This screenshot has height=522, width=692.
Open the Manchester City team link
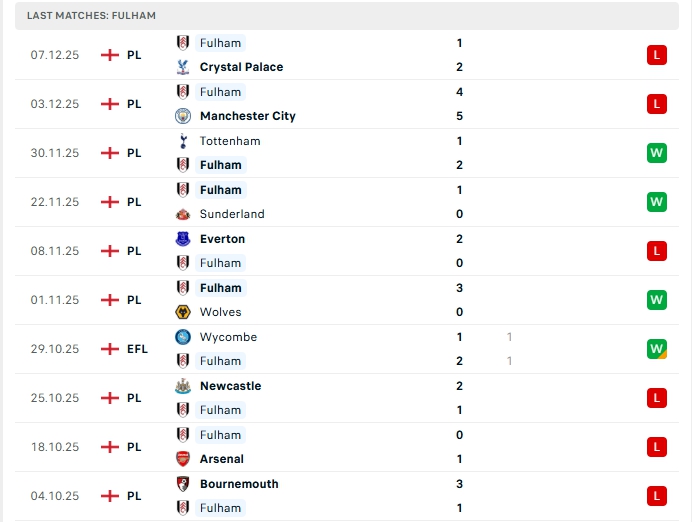pyautogui.click(x=247, y=116)
